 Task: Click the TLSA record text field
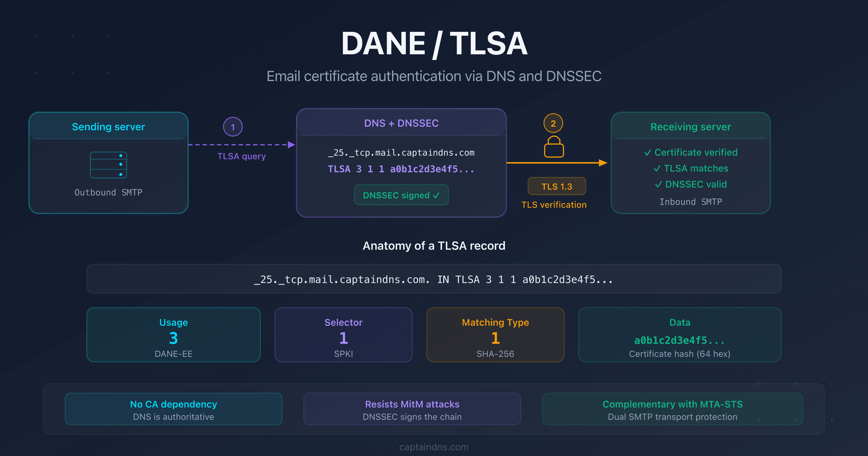click(x=434, y=279)
